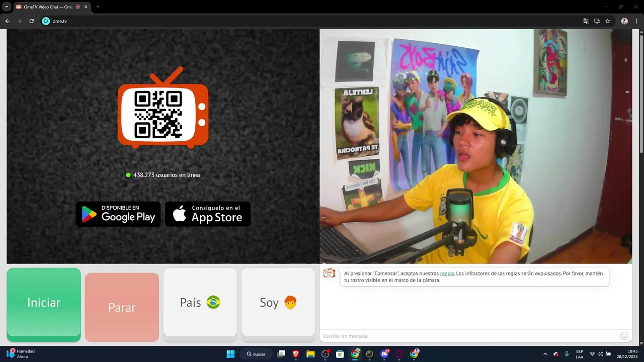Open the Google Play download badge
644x362 pixels.
pyautogui.click(x=118, y=214)
